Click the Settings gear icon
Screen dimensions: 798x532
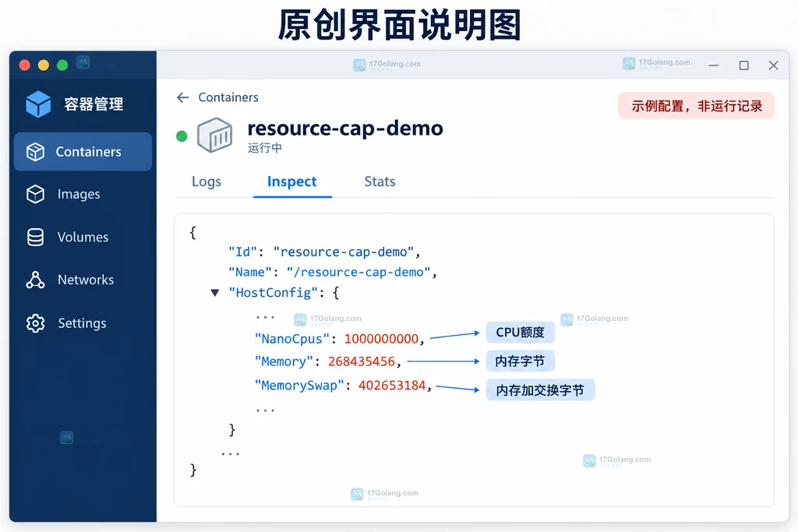click(35, 323)
